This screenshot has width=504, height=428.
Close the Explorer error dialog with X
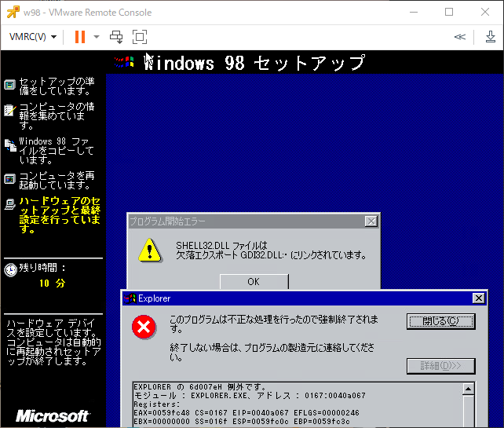pos(479,298)
